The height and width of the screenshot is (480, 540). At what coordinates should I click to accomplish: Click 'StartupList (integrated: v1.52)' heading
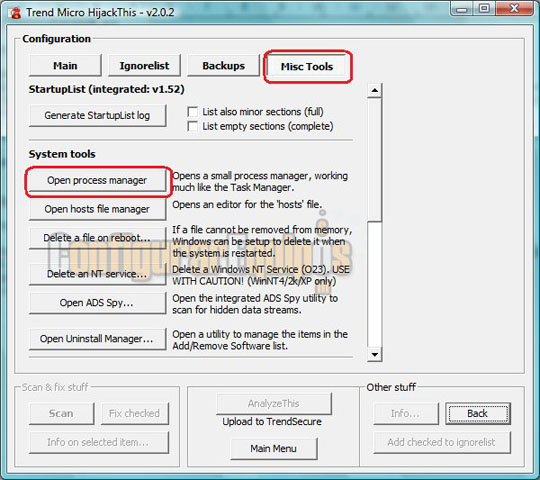point(106,89)
